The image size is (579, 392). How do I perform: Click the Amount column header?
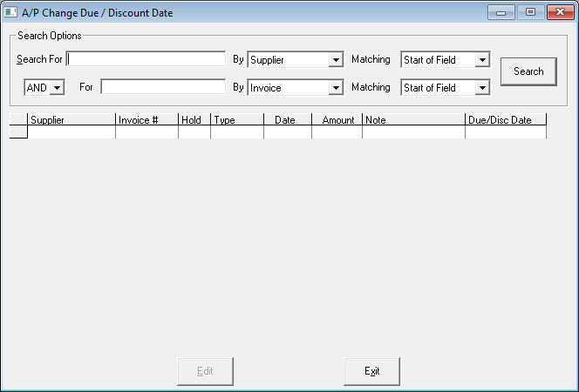(x=337, y=120)
